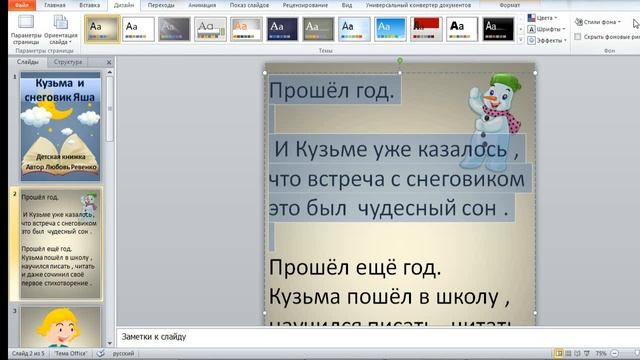Switch to the Показ слайдов ribbon tab
The width and height of the screenshot is (640, 360).
tap(249, 5)
